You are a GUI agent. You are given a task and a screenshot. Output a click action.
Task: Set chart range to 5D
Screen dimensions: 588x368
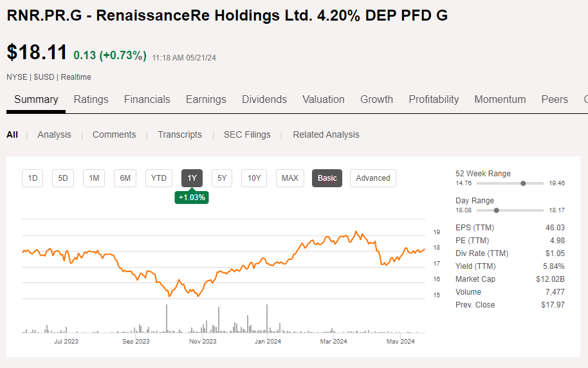coord(63,178)
